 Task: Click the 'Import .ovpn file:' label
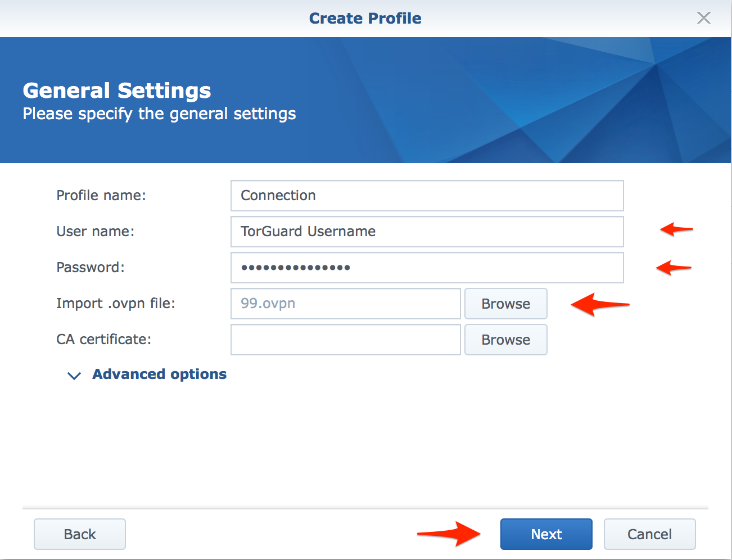[x=116, y=304]
